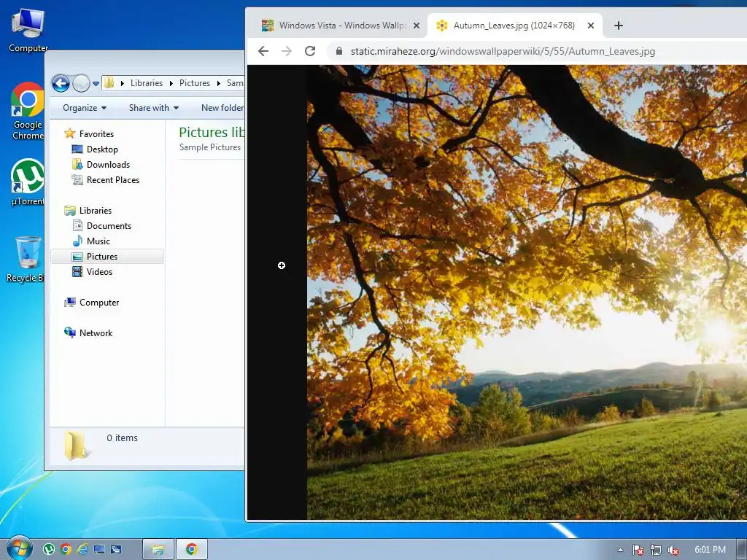
Task: Select Recycle Bin desktop icon
Action: click(26, 260)
